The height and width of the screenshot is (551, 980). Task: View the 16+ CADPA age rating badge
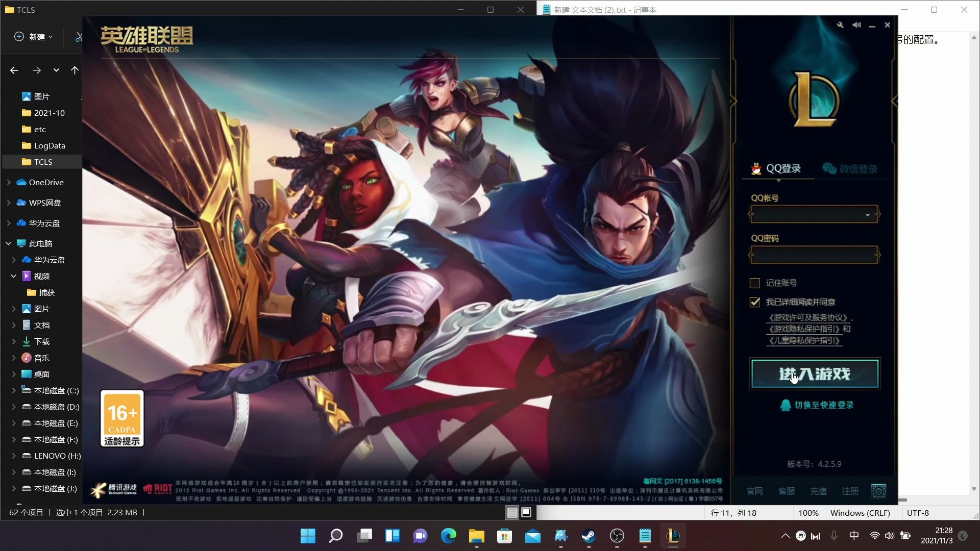tap(121, 418)
